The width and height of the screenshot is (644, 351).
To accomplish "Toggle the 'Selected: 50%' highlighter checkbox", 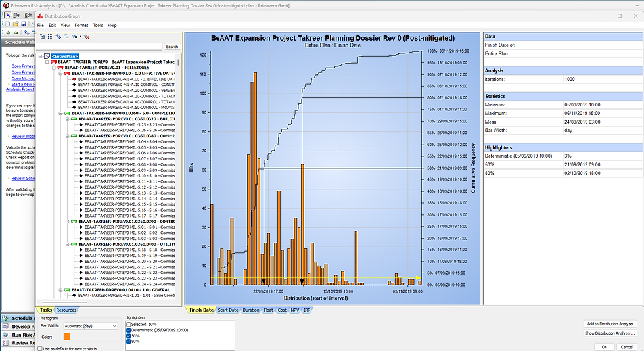I will pos(129,324).
